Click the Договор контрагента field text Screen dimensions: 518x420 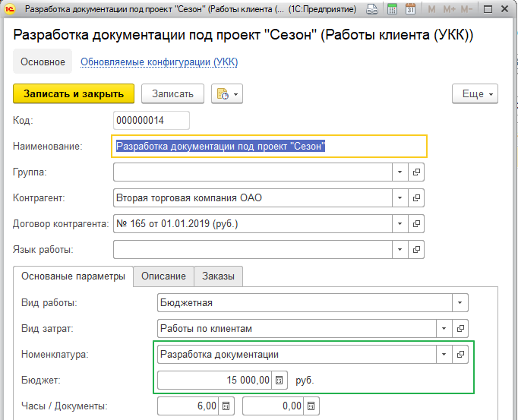253,224
